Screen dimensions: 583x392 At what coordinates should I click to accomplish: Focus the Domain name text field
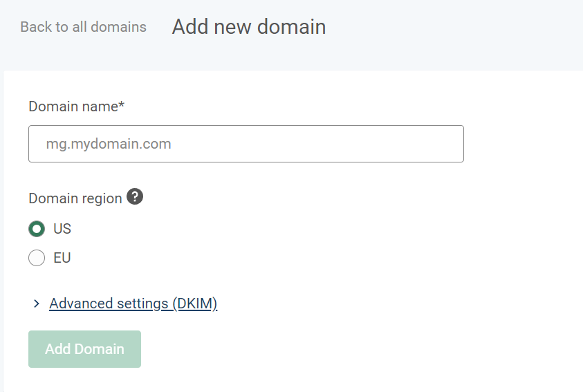[x=246, y=144]
